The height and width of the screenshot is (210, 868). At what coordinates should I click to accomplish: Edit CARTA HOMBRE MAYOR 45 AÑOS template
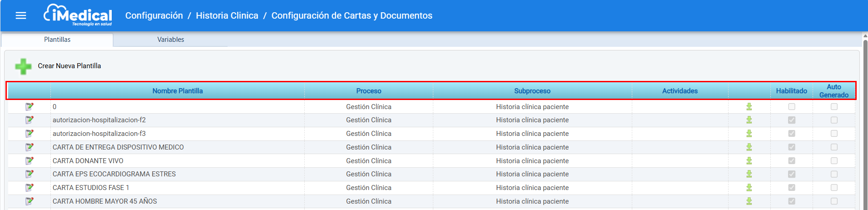30,201
